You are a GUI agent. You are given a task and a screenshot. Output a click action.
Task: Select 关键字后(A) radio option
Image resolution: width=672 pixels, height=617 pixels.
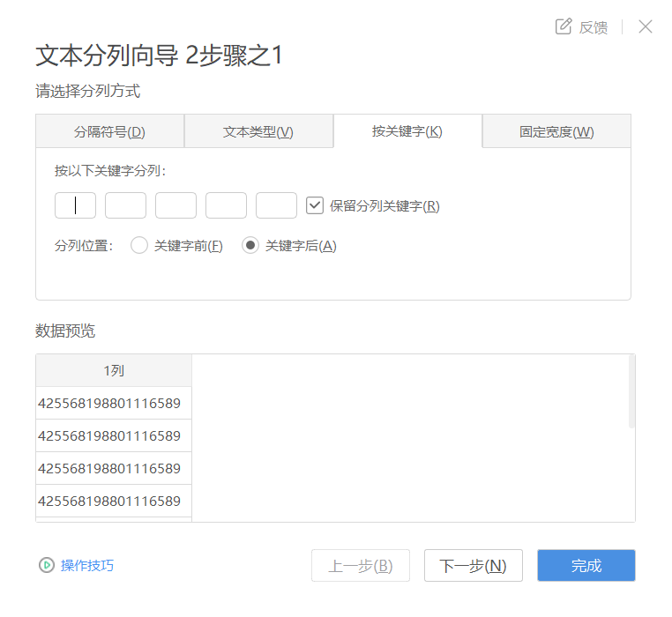(250, 246)
